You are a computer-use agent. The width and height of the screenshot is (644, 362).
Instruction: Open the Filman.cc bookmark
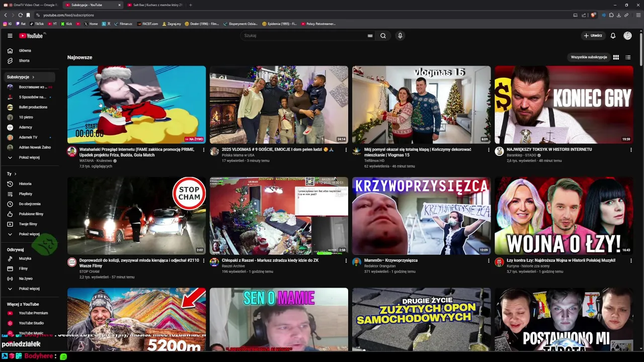click(123, 24)
